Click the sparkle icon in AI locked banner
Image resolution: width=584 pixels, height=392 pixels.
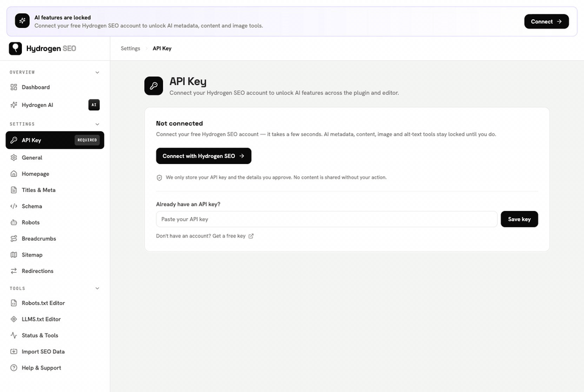pyautogui.click(x=23, y=21)
